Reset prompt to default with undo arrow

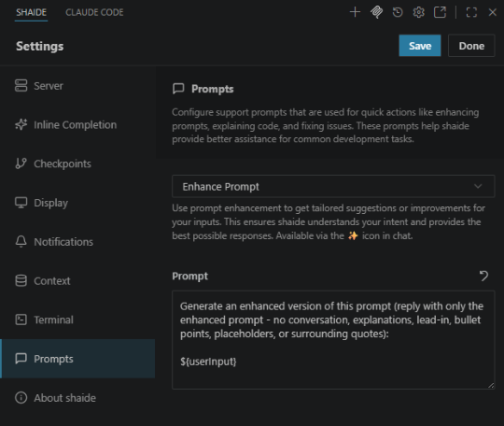pyautogui.click(x=483, y=277)
